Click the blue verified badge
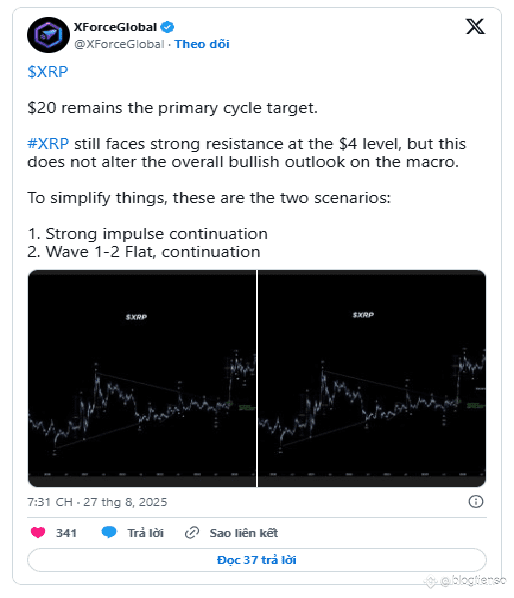Screen dimensions: 514x598 click(167, 27)
